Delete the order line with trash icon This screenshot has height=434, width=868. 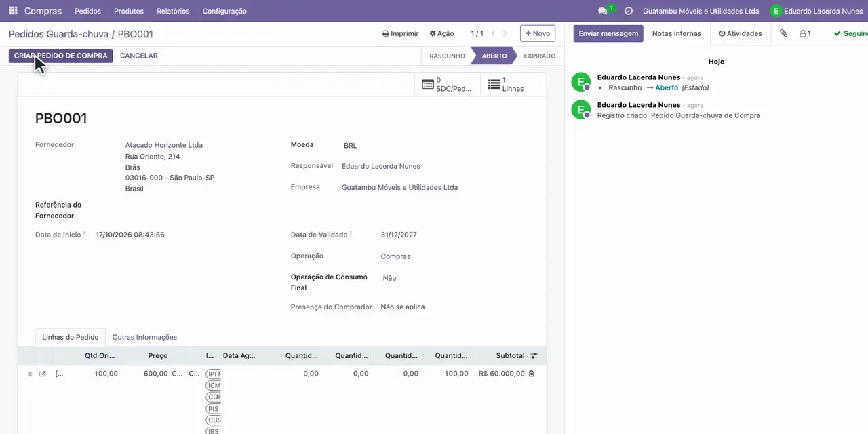(532, 374)
